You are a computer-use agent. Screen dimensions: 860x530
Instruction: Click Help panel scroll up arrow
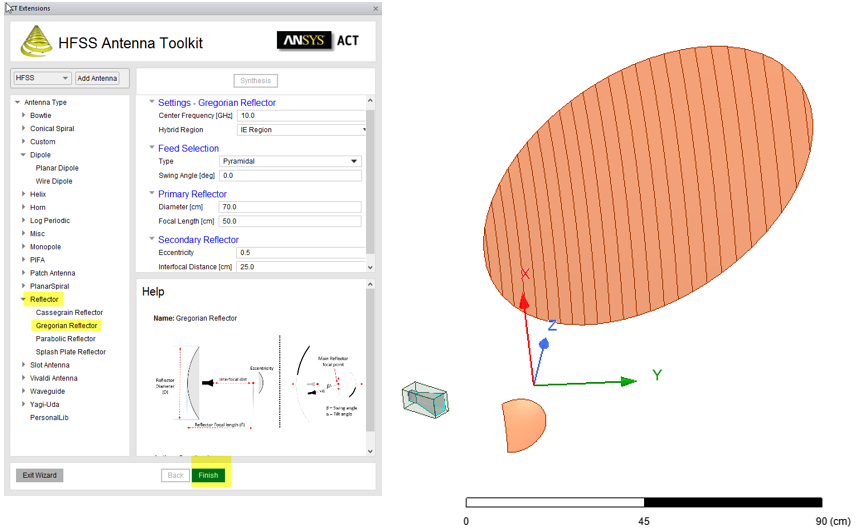pos(370,284)
